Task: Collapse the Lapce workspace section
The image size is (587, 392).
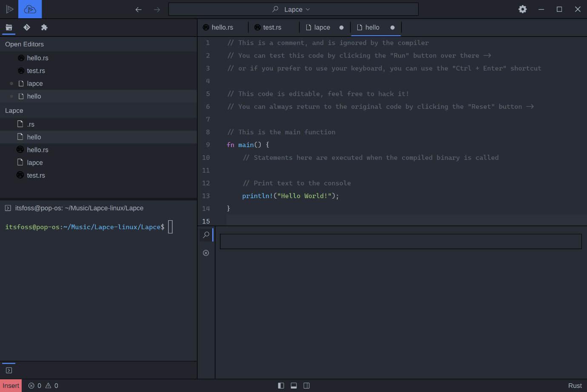Action: tap(14, 110)
